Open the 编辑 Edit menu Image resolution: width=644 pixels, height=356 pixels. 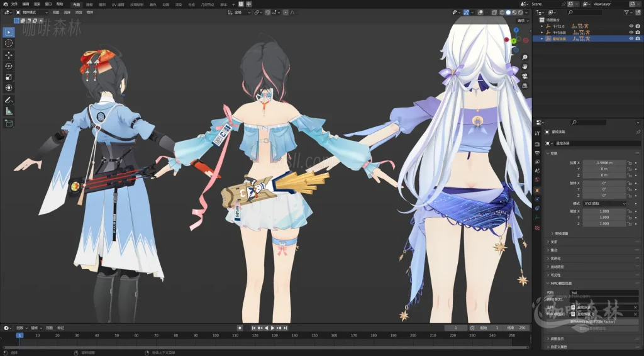25,4
